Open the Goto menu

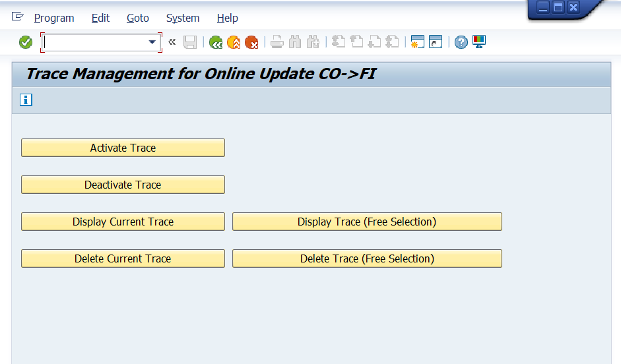138,18
